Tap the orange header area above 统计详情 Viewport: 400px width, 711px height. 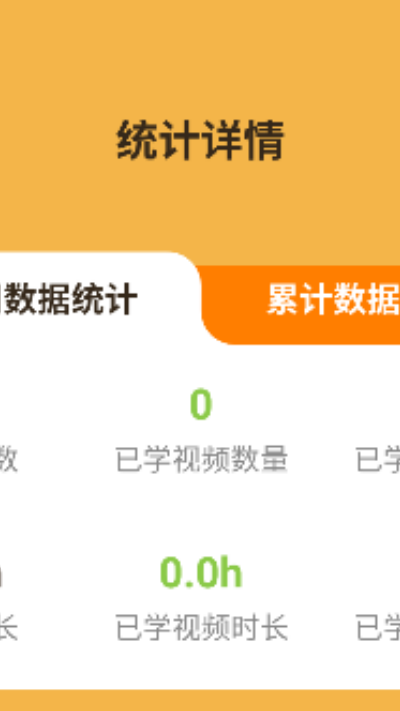(200, 54)
